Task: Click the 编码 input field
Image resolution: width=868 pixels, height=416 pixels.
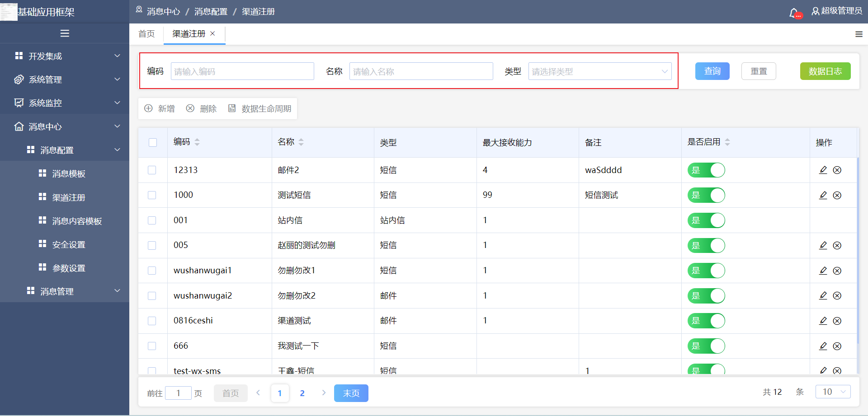Action: click(242, 71)
